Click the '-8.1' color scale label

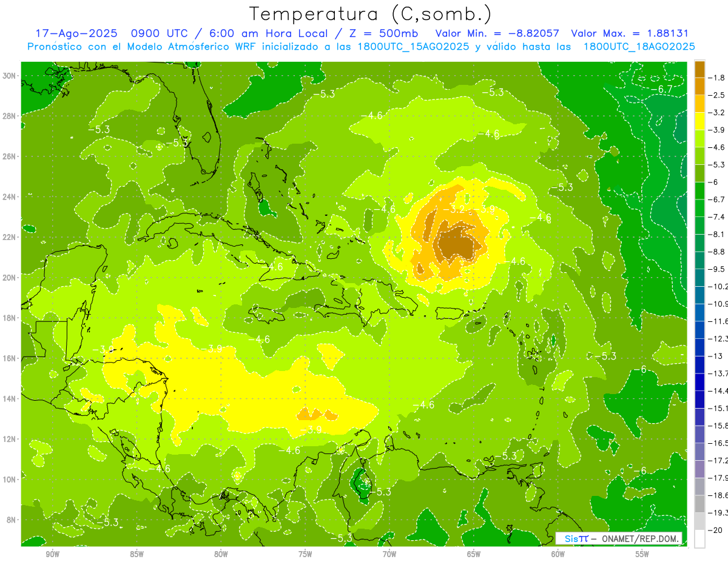pos(717,234)
